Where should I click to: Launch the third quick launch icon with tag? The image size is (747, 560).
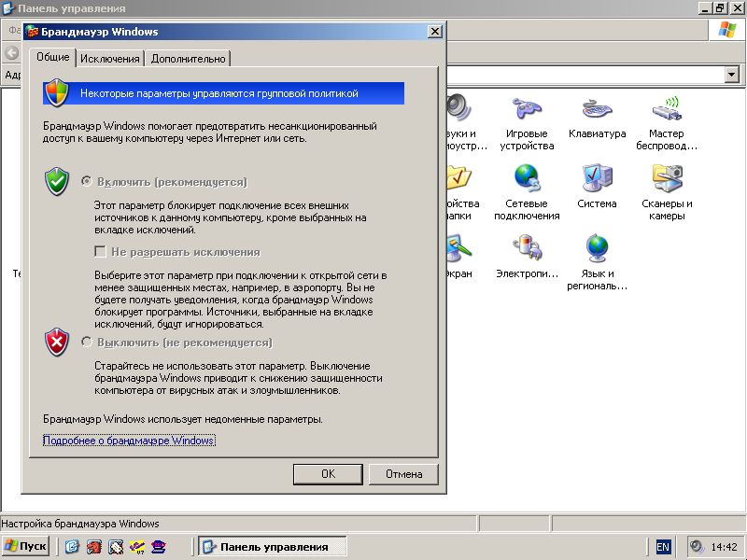point(116,546)
